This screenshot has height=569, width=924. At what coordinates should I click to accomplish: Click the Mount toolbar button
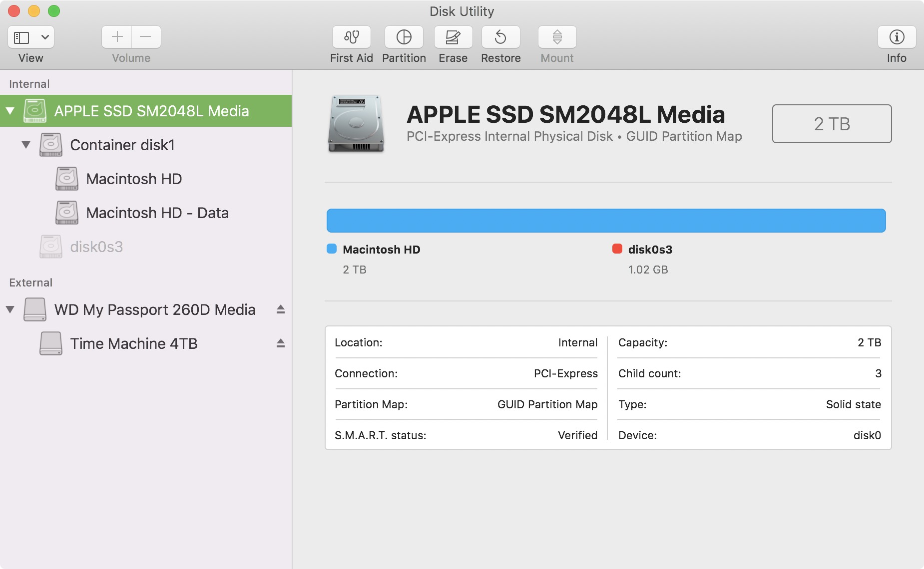(557, 37)
